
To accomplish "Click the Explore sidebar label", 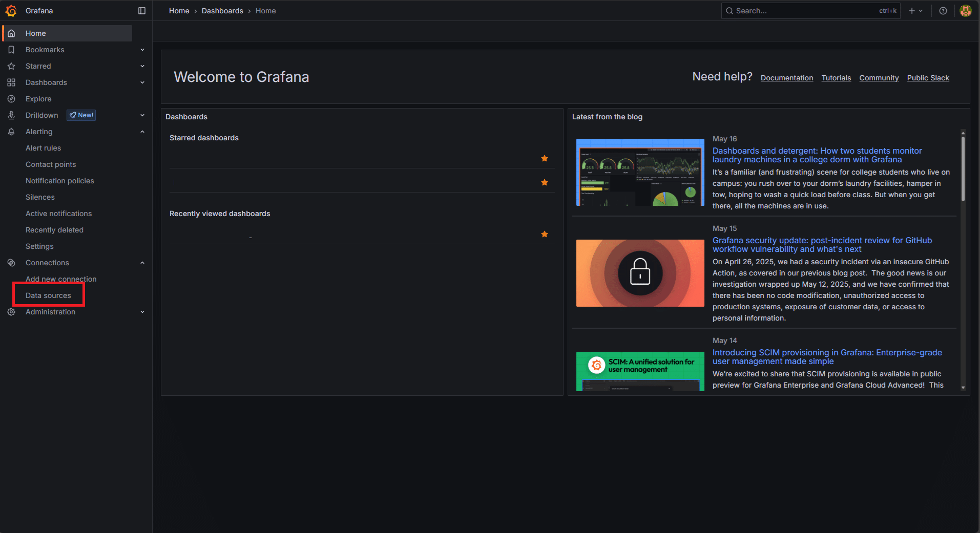I will pos(38,99).
